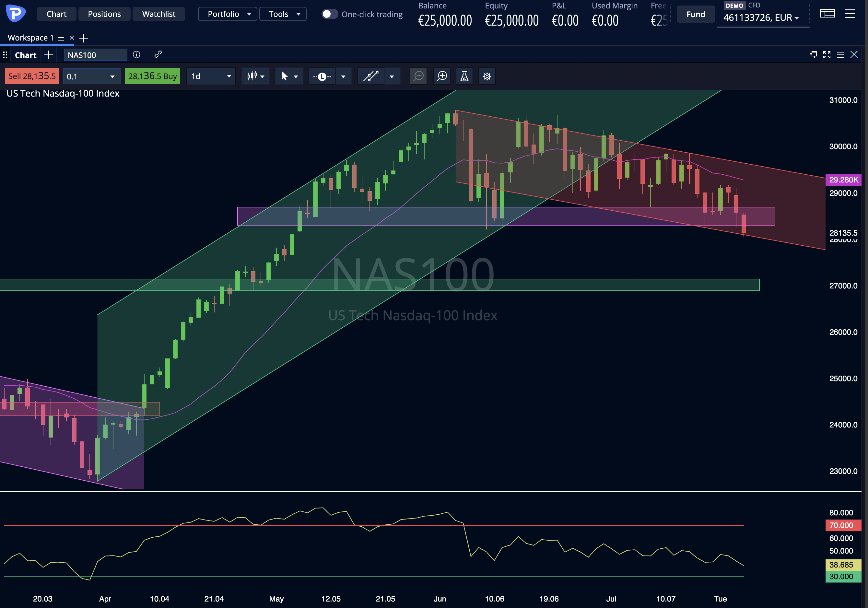Zoom out the chart

[418, 76]
